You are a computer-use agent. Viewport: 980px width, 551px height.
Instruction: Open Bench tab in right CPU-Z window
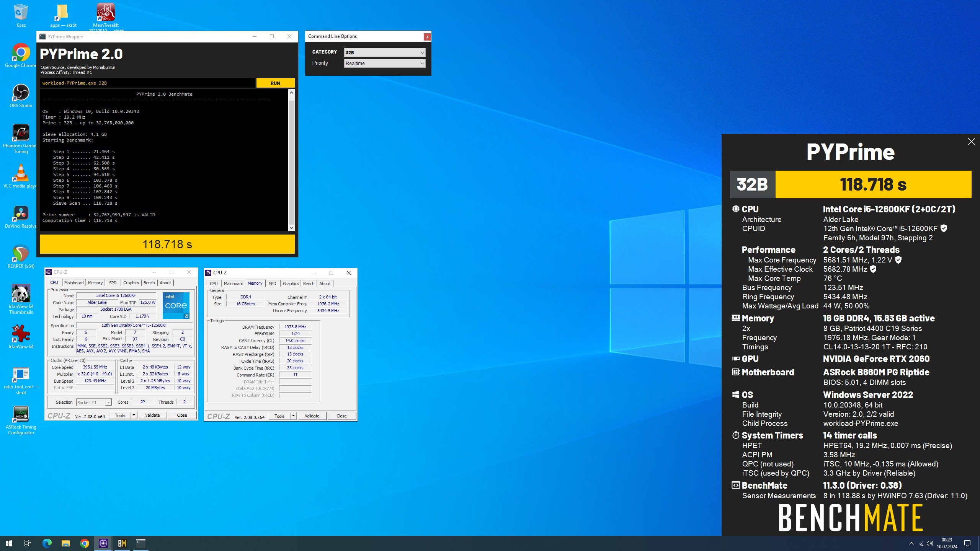click(x=309, y=284)
